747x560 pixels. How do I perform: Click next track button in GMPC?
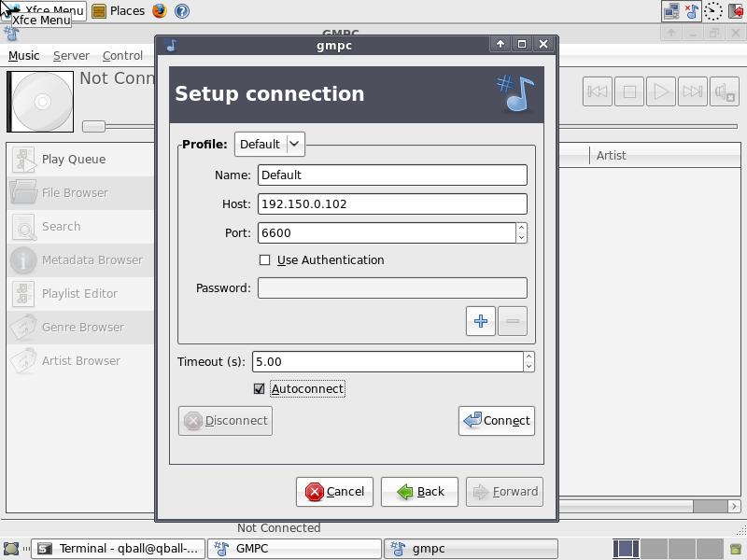(692, 91)
